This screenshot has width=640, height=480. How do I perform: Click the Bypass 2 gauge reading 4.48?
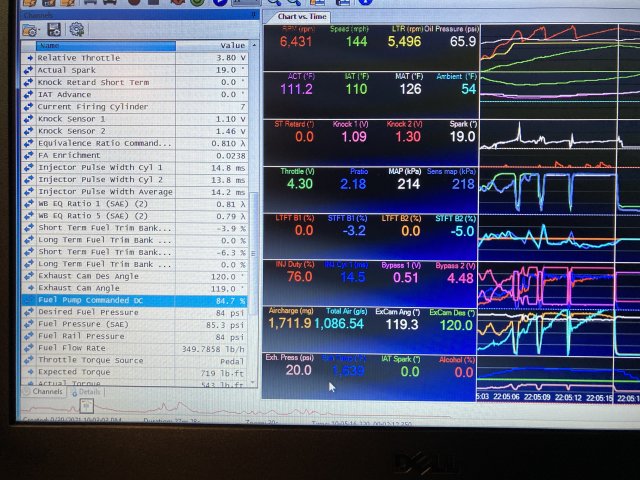[x=460, y=278]
